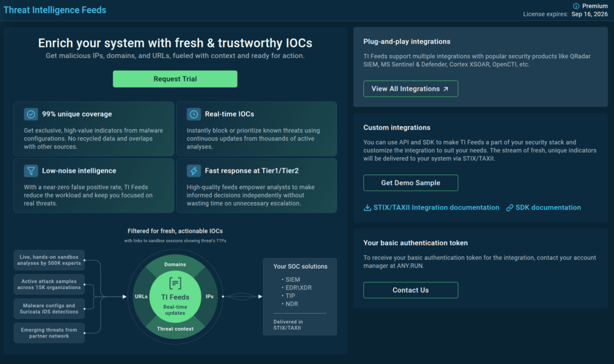Click the Fast response lightning icon

[x=194, y=171]
